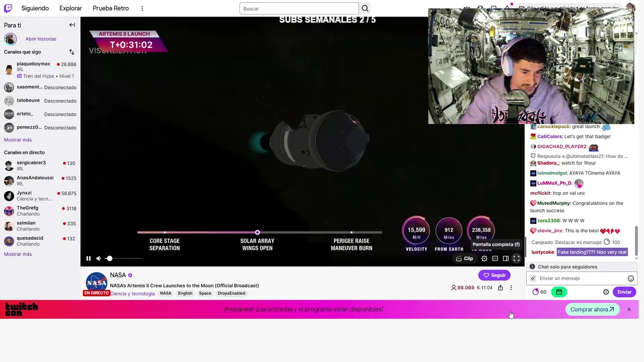
Task: Select the English tag
Action: pyautogui.click(x=185, y=293)
